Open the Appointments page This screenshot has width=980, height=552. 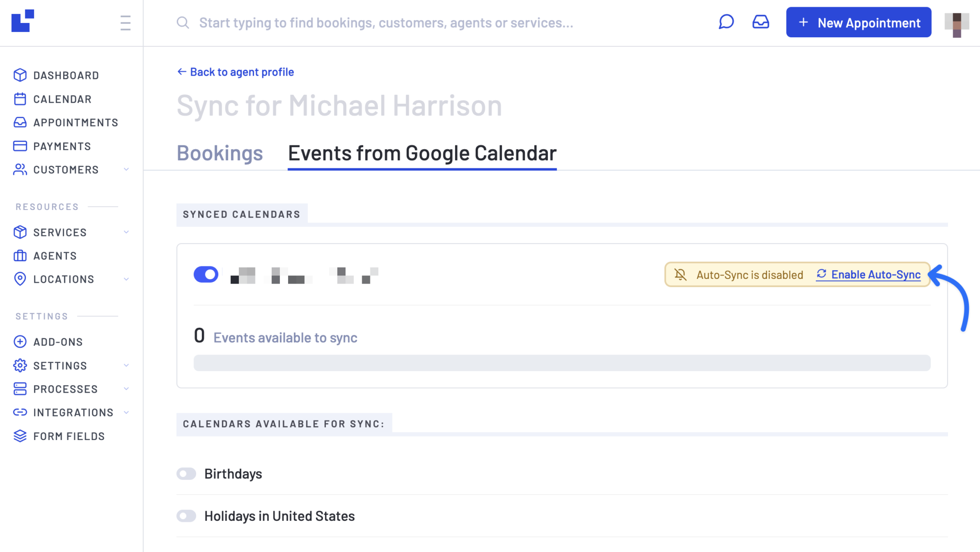click(75, 122)
